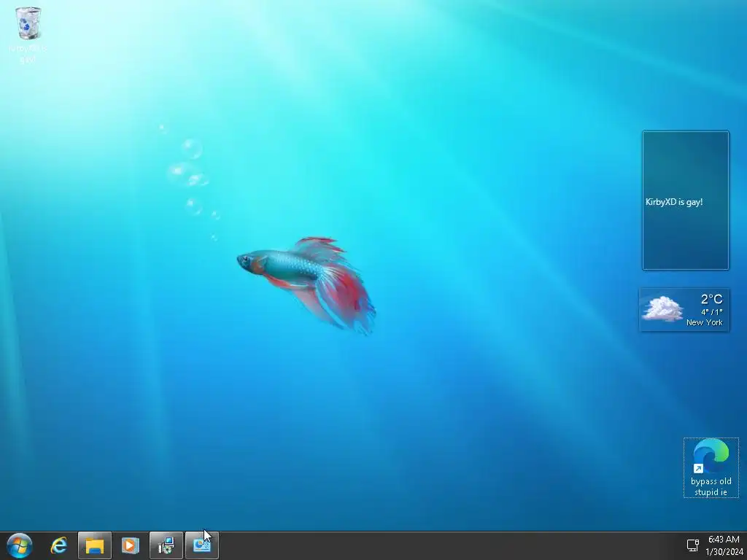Click the taskbar icon under the cursor
The width and height of the screenshot is (747, 560).
tap(202, 545)
